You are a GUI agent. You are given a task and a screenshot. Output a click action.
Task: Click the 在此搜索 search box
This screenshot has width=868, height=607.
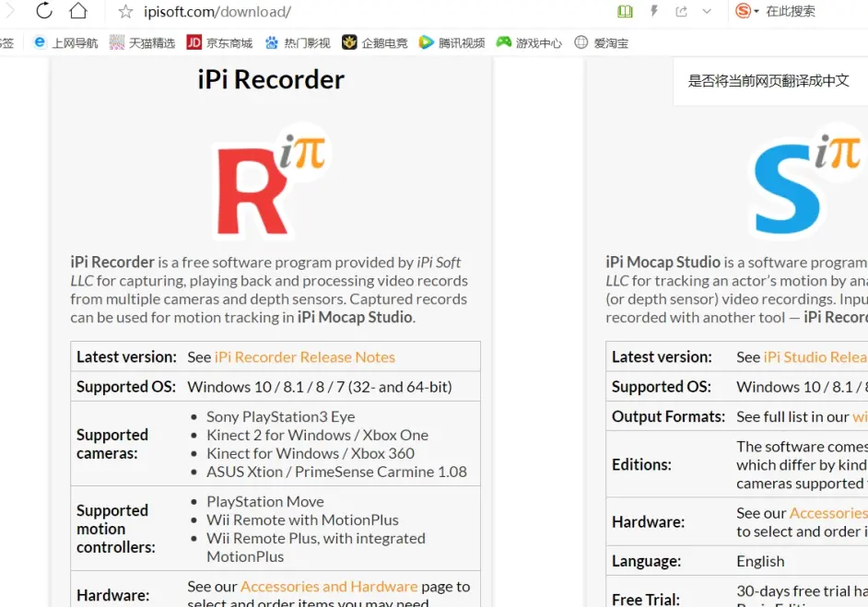pos(791,11)
